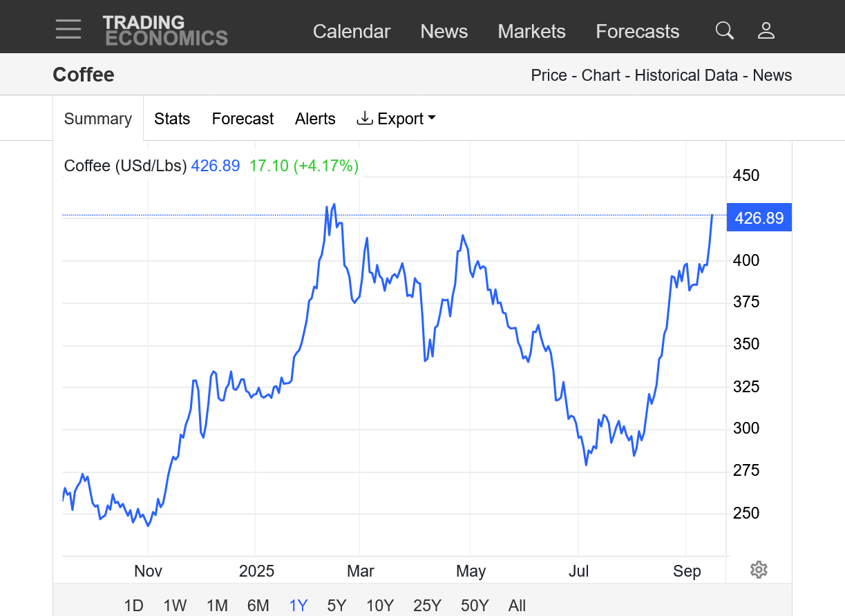Show All historical data range
845x616 pixels.
[x=517, y=606]
